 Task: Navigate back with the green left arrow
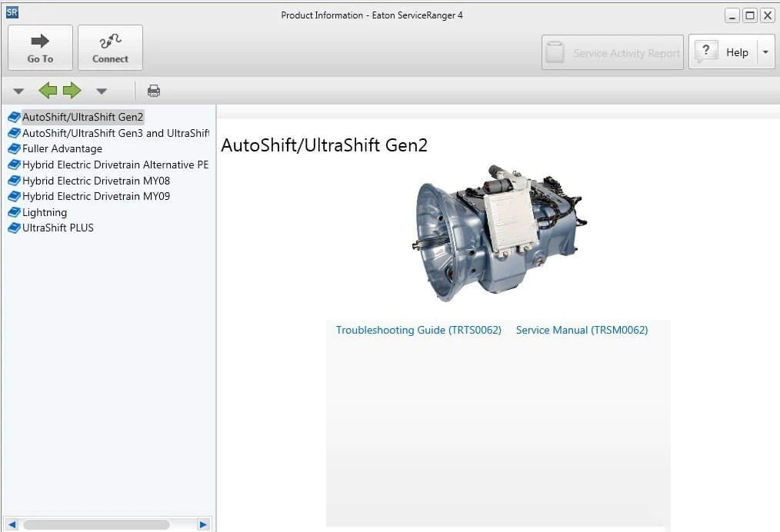pos(48,91)
